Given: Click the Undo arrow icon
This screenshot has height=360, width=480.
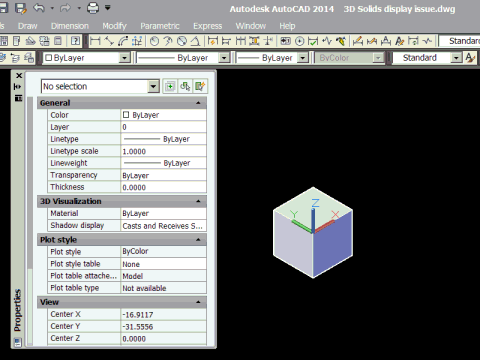Looking at the screenshot, I should [x=39, y=8].
